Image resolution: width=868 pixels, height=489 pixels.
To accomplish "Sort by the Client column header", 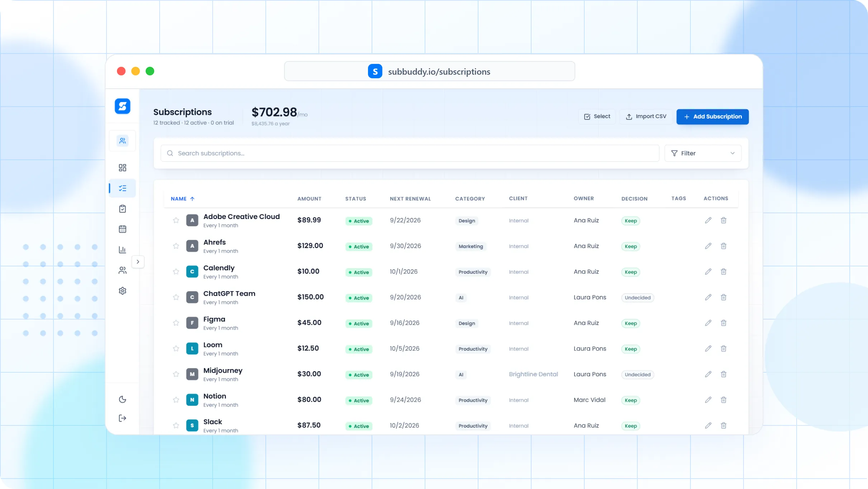I will 518,199.
